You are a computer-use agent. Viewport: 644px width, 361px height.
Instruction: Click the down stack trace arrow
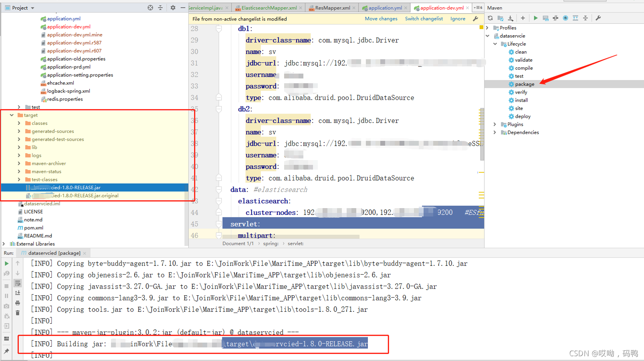[18, 273]
